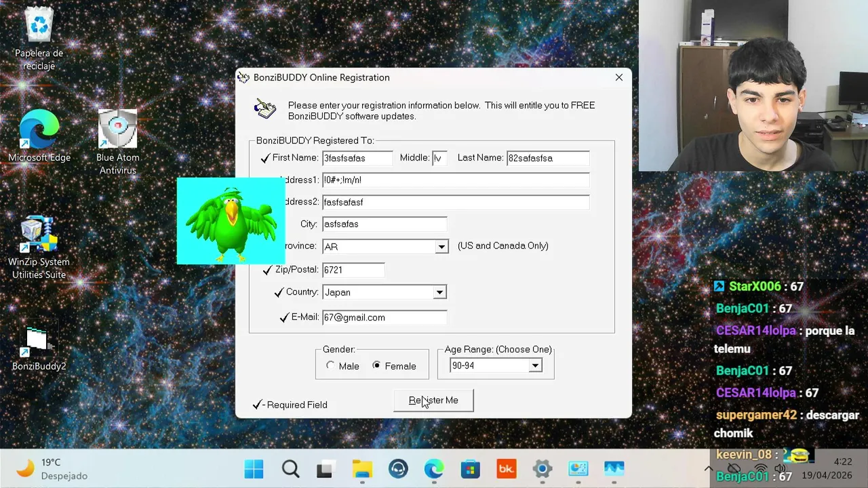Click the "(US and Canada Only)" note

tap(503, 246)
